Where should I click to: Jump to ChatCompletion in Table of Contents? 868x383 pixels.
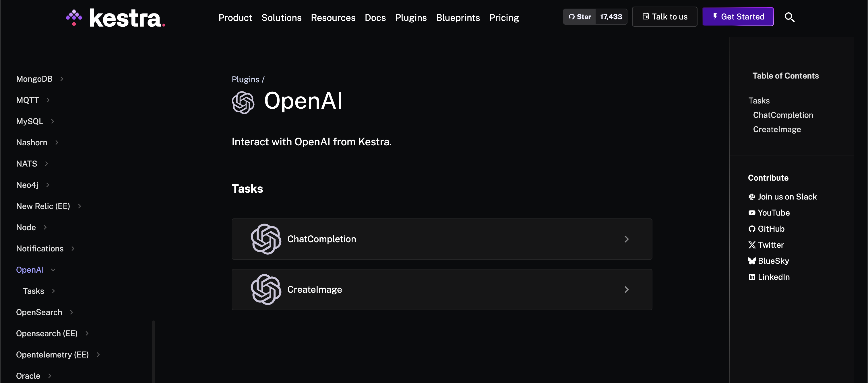783,115
